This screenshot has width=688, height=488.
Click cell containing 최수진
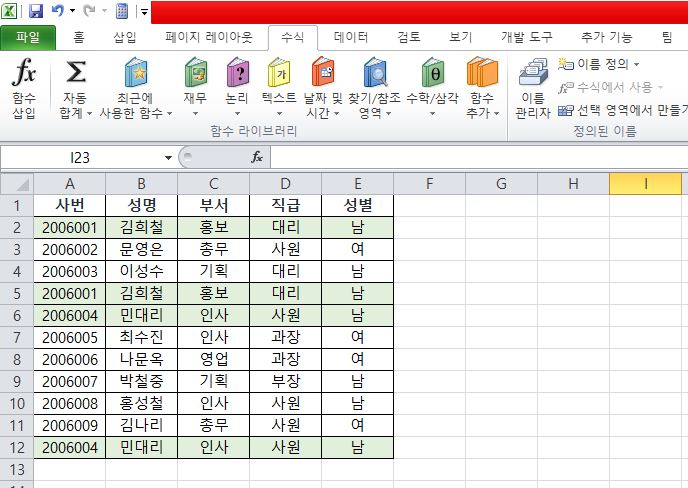point(141,337)
